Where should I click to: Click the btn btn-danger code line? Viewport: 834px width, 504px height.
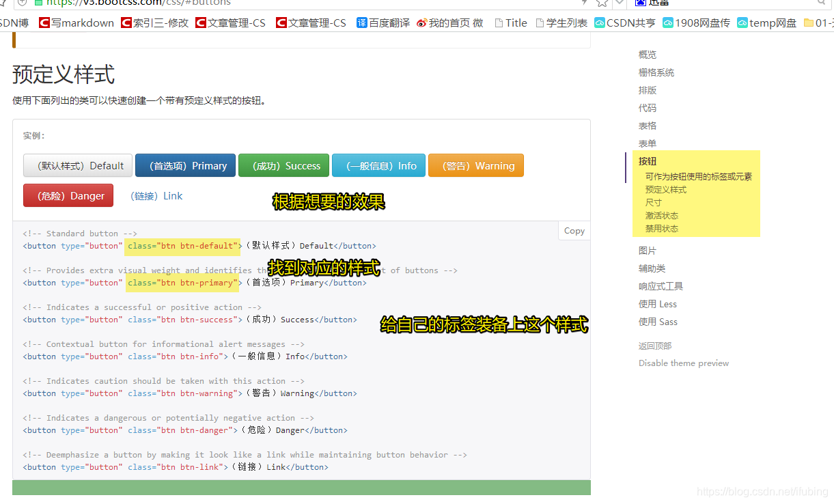[x=185, y=430]
